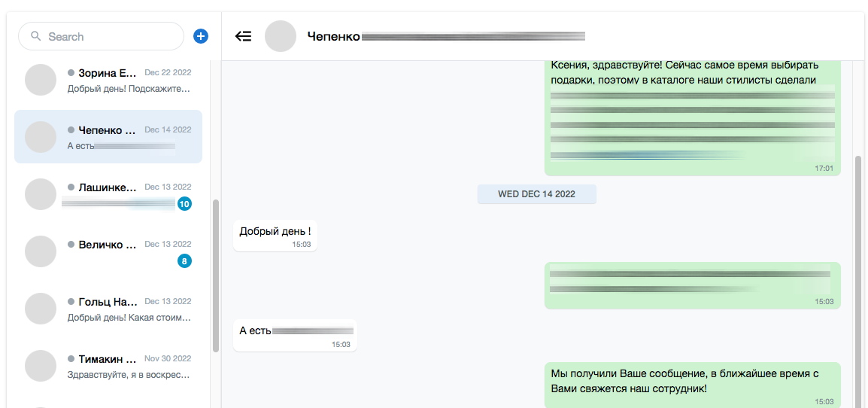Open the Тимакин conversation
This screenshot has width=868, height=408.
tap(108, 366)
